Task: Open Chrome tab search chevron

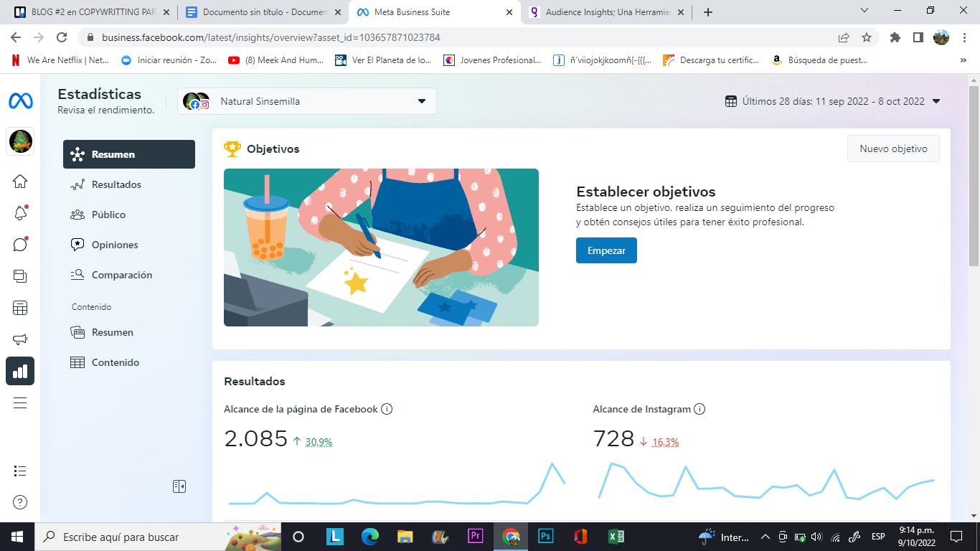Action: coord(864,11)
